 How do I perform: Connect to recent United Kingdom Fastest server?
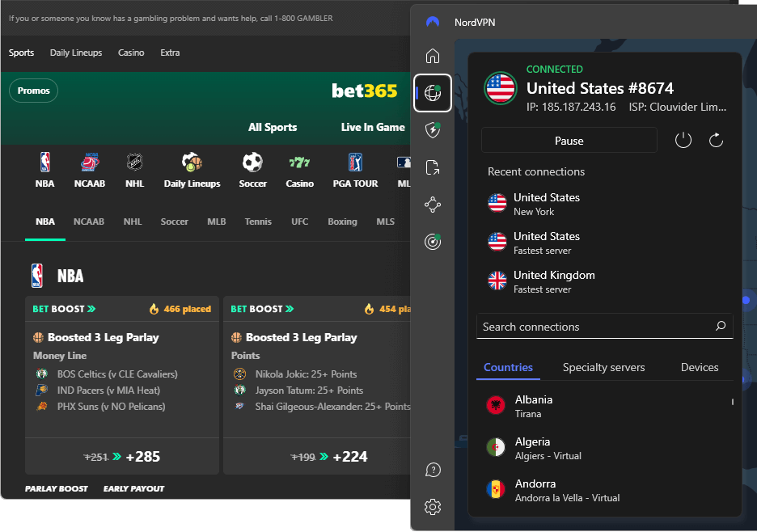[x=604, y=281]
